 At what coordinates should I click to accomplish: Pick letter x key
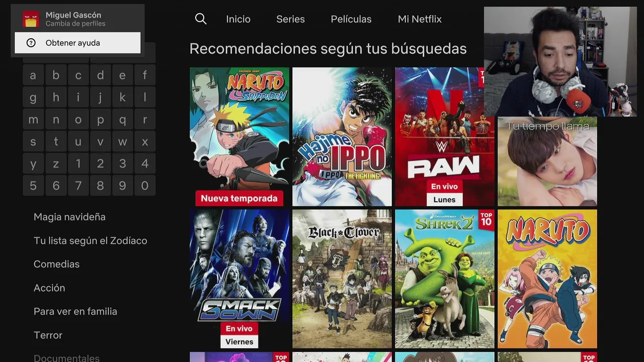click(x=145, y=142)
